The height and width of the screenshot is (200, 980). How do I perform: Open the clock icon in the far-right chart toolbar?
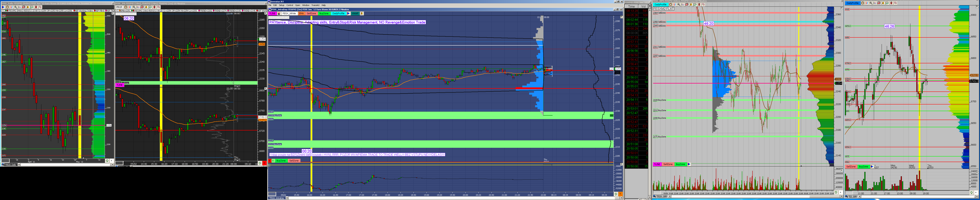863,3
